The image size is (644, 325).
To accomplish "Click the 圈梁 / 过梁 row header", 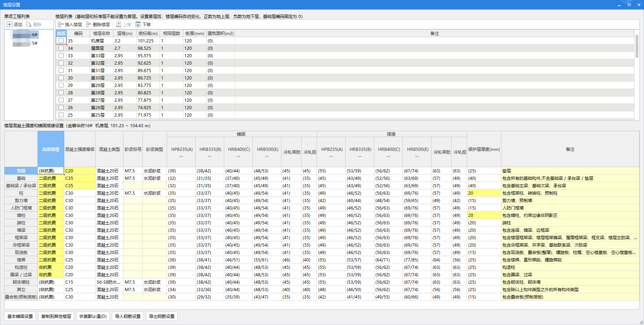I will [21, 274].
